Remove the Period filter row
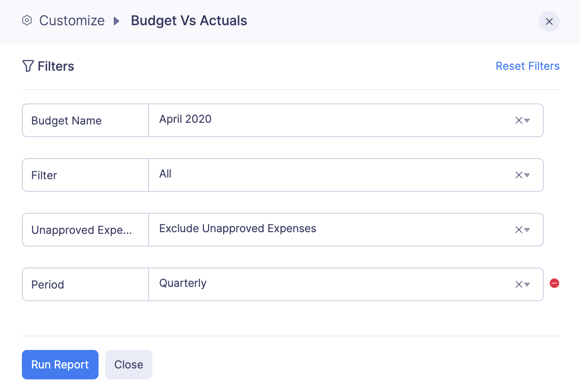Screen dimensions: 580x392 coord(554,283)
